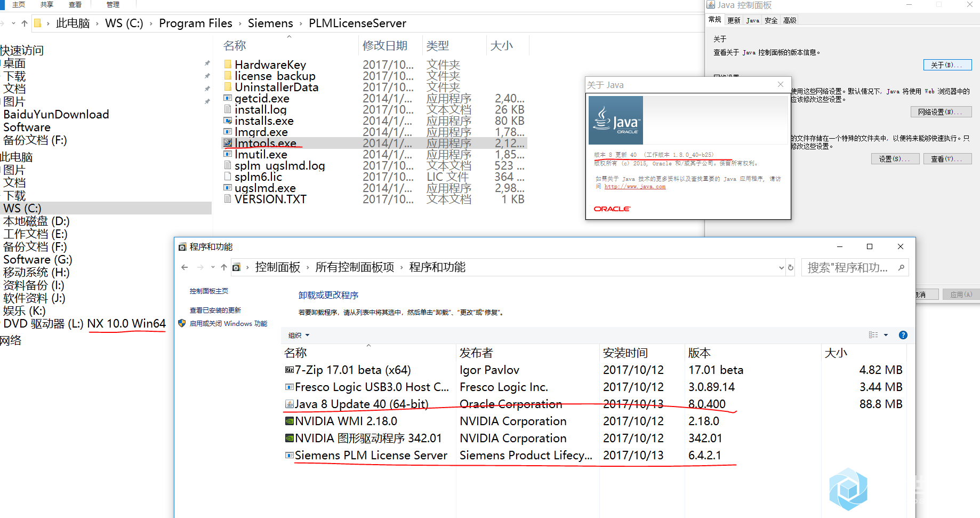Expand the chevron after 控制面板 breadcrumb

click(308, 268)
